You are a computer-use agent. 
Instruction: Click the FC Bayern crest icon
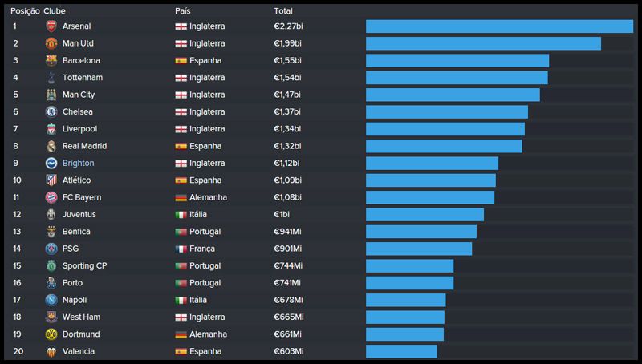pos(51,197)
